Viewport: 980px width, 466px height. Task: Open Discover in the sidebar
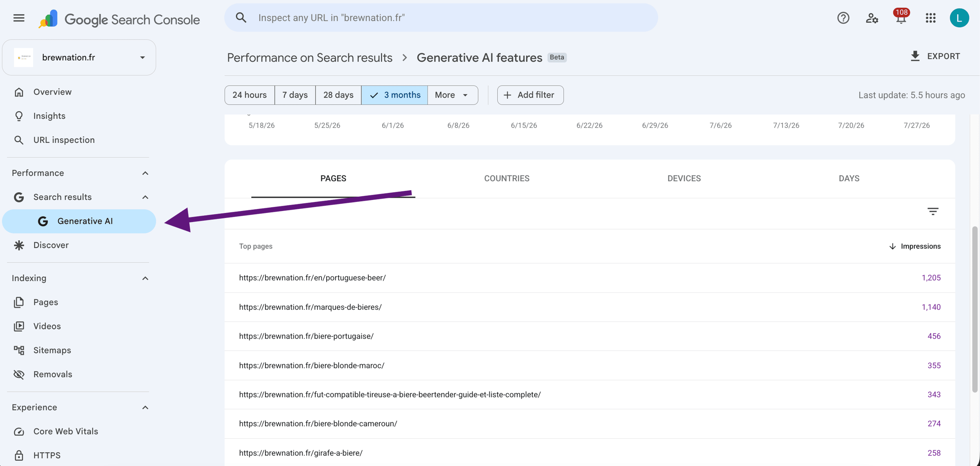(x=79, y=245)
